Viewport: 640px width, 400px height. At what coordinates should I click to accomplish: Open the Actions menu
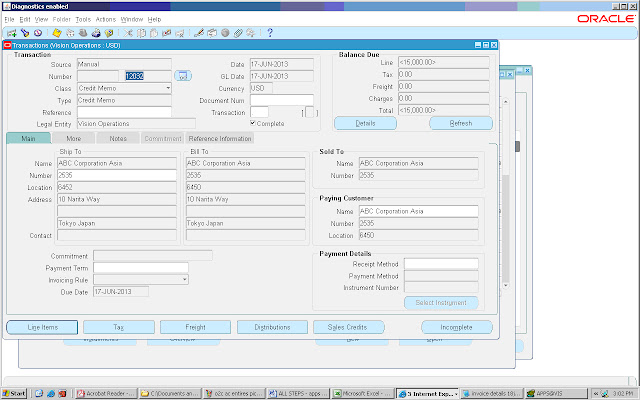coord(106,19)
